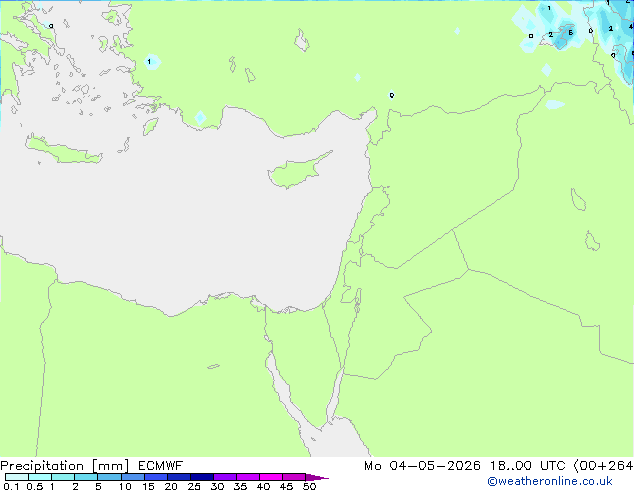Click the Dead Sea outline
This screenshot has width=634, height=490.
pos(358,300)
